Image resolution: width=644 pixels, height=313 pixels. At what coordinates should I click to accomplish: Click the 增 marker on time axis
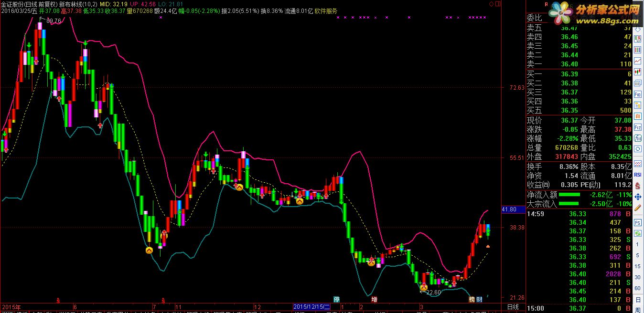[374, 300]
